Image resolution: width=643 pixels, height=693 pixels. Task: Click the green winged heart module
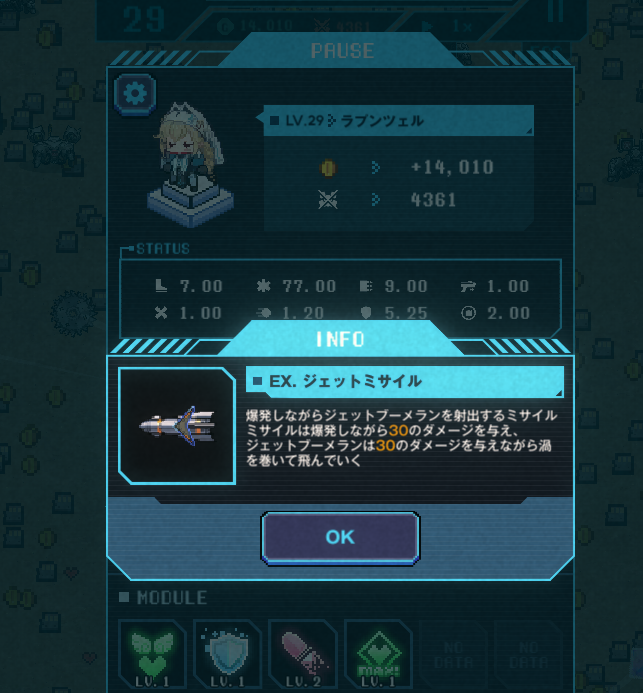point(152,655)
